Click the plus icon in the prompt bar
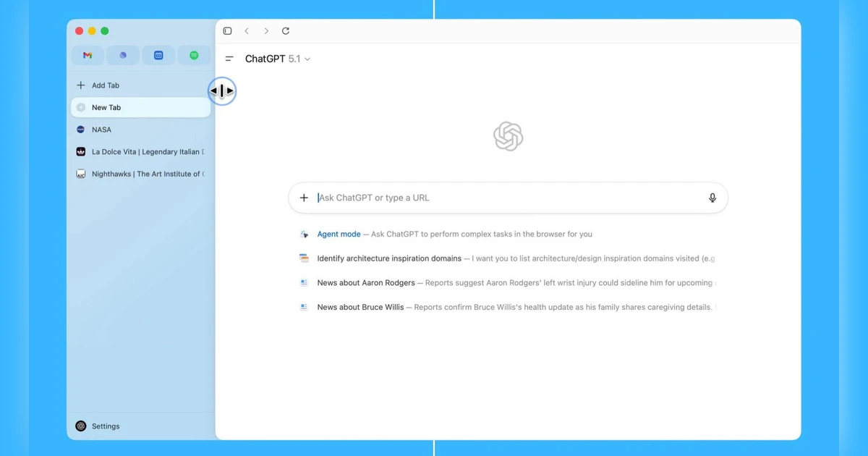 tap(304, 197)
